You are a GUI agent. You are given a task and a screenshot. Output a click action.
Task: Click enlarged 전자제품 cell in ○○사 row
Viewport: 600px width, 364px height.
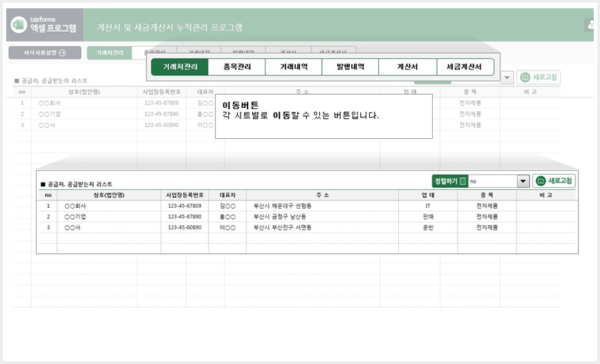(x=487, y=227)
